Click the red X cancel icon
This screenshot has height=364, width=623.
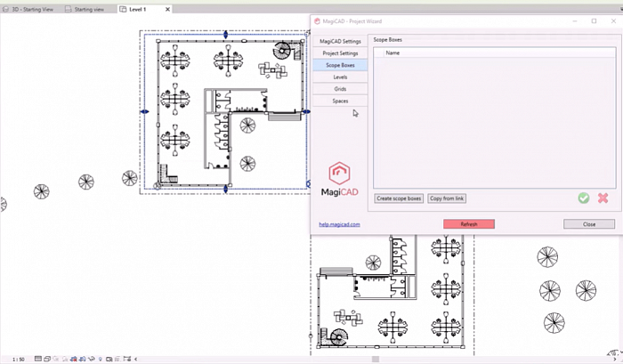(603, 198)
